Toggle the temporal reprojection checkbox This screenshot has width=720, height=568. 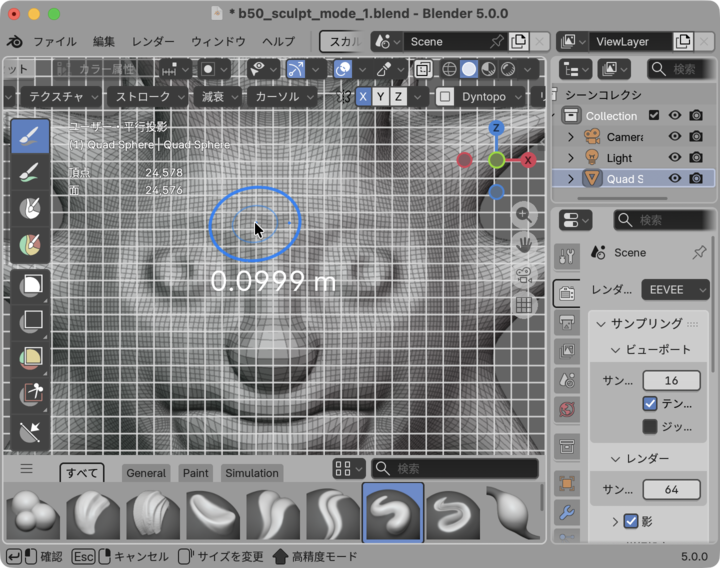tap(650, 404)
